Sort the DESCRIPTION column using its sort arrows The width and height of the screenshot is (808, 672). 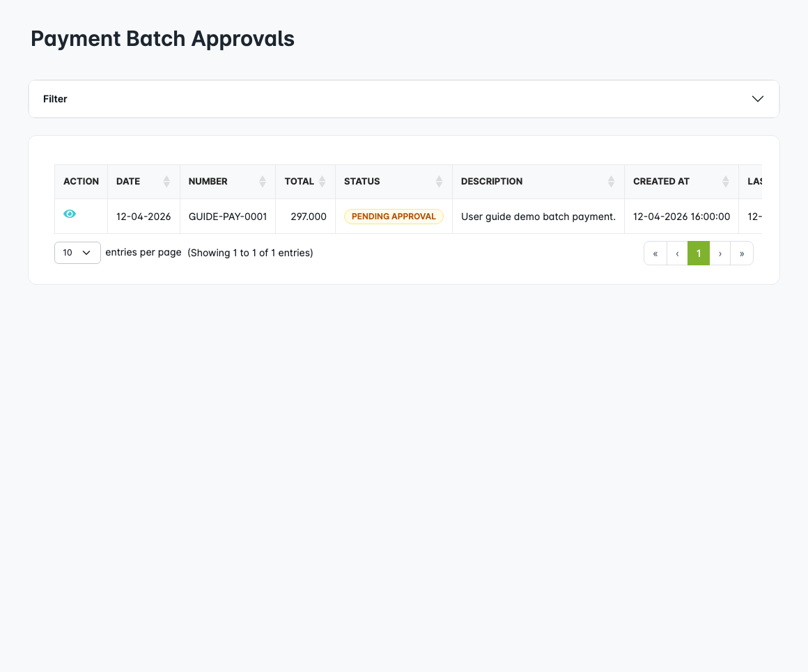pyautogui.click(x=612, y=181)
